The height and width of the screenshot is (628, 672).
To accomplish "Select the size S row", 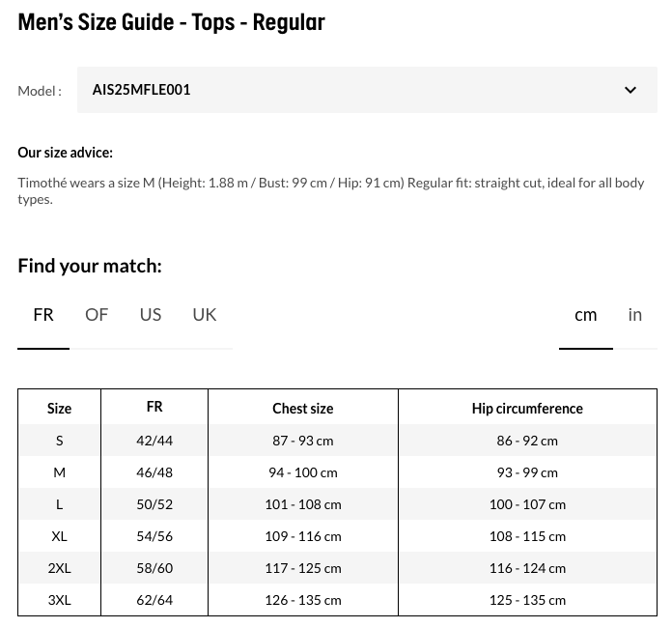I will [x=337, y=441].
